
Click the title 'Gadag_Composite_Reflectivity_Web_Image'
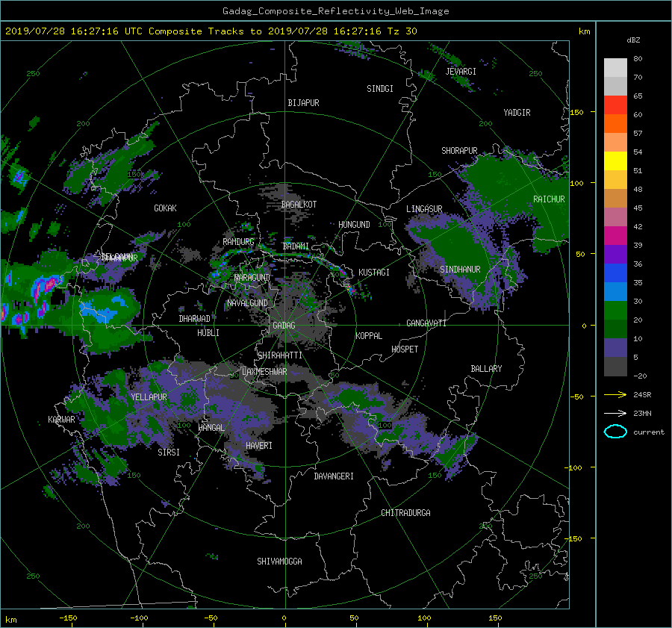pos(335,11)
